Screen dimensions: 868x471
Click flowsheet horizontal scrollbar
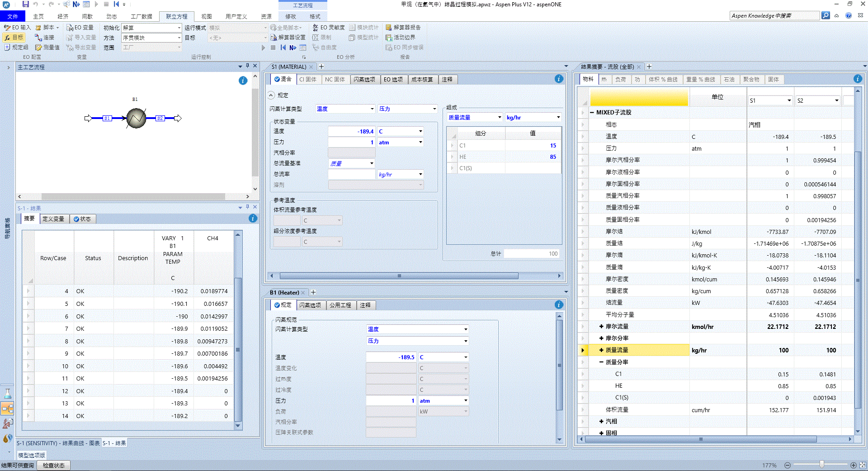(133, 196)
